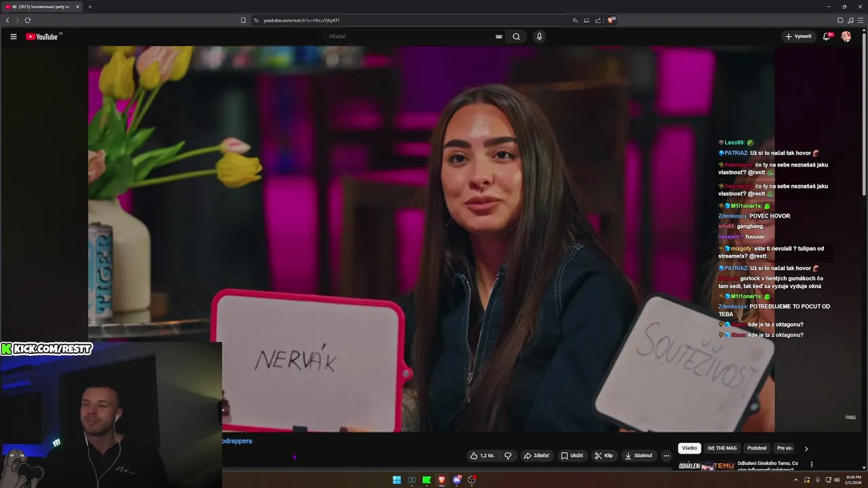Download video with Stiahnuť button

639,455
